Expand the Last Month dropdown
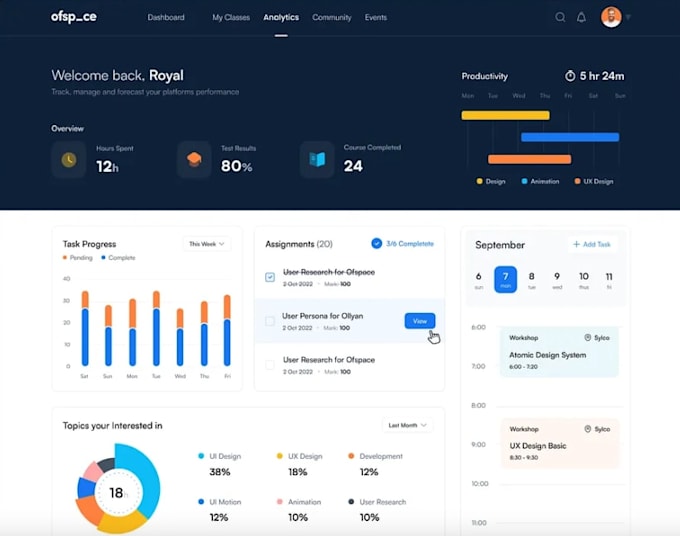This screenshot has width=680, height=536. [x=407, y=425]
